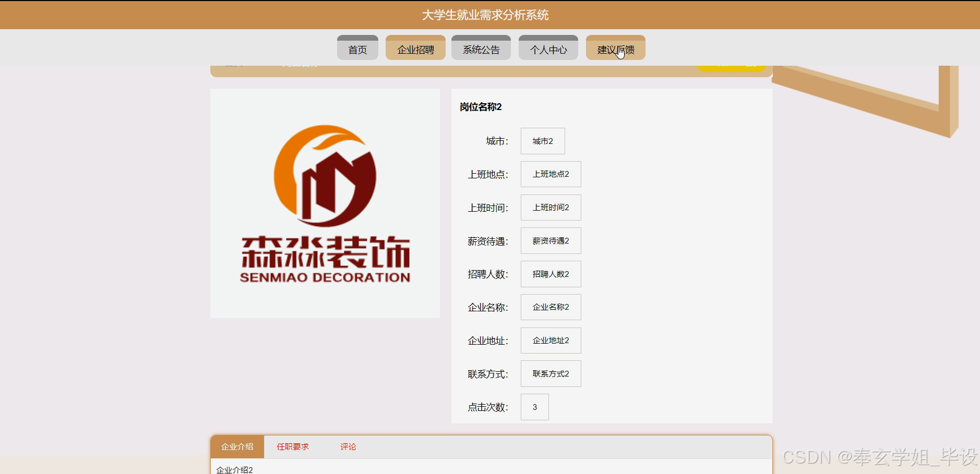
Task: Click the 大学生就业需求分析系统 title
Action: click(485, 15)
